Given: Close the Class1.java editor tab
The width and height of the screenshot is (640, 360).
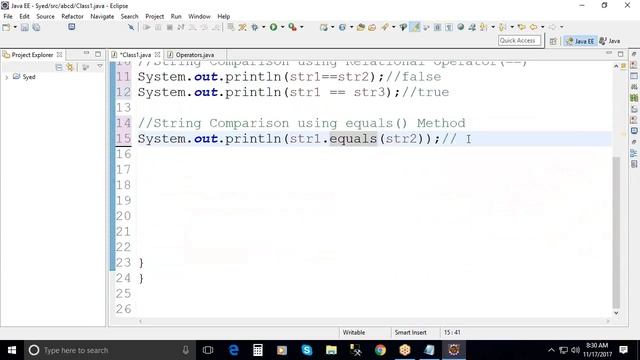Looking at the screenshot, I should coord(158,55).
